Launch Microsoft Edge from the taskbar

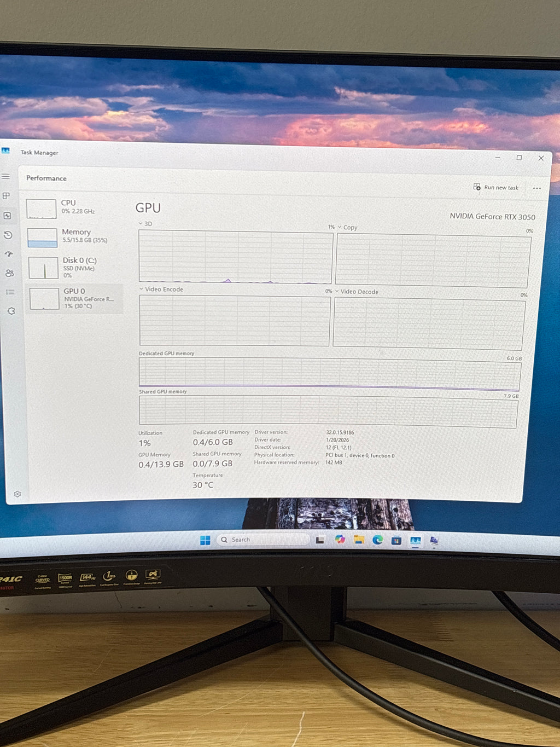click(x=378, y=540)
